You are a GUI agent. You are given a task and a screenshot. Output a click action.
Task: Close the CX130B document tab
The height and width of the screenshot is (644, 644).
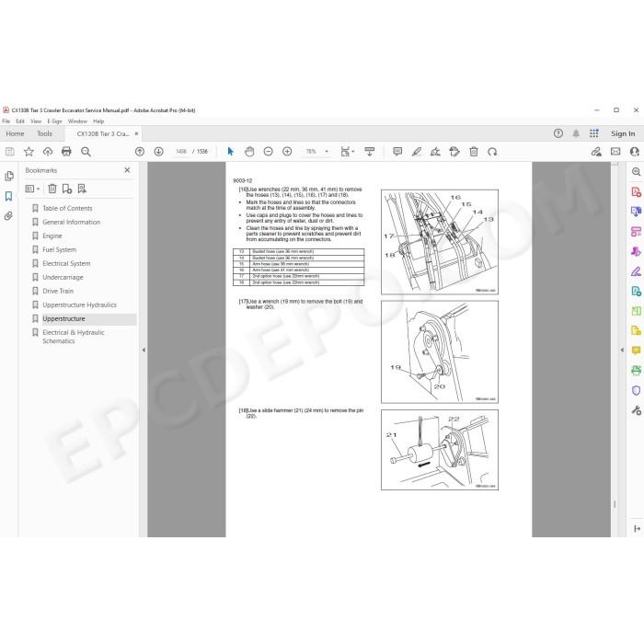point(136,133)
